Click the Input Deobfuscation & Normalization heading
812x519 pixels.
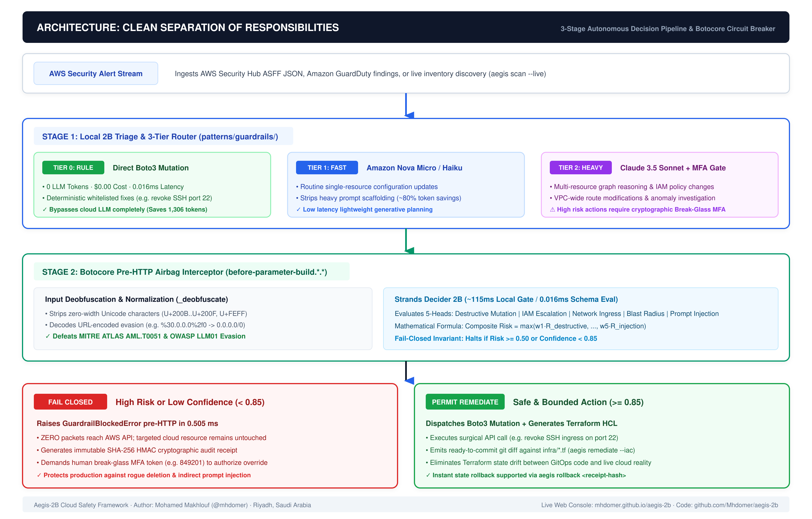point(136,299)
